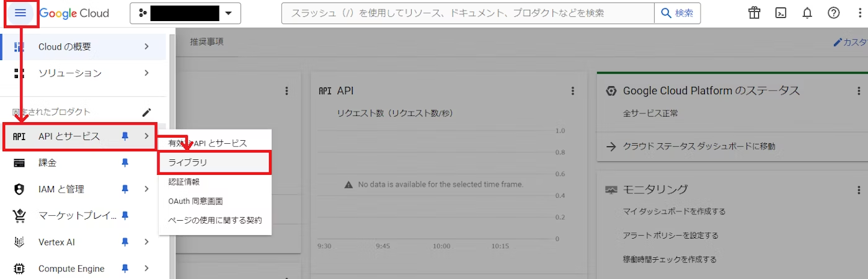The height and width of the screenshot is (279, 868).
Task: Open Compute Engine in sidebar
Action: pos(83,268)
